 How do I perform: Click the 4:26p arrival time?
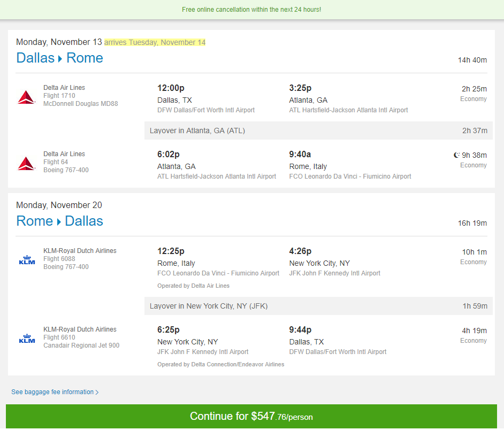(x=300, y=251)
